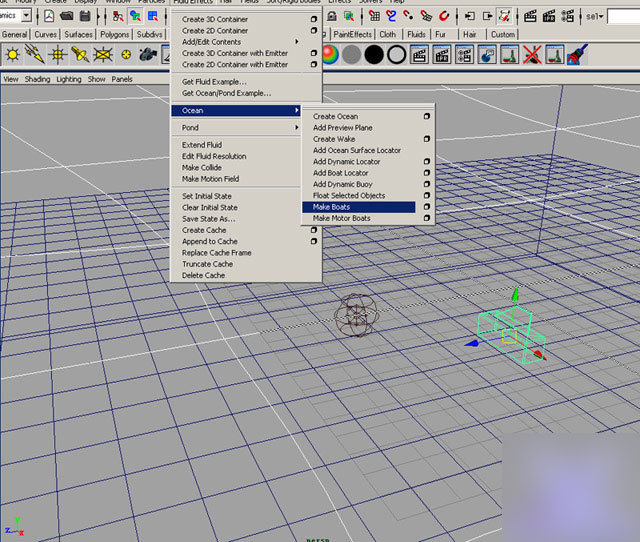Click the numeric input field beside sel
This screenshot has width=640, height=542.
click(623, 17)
